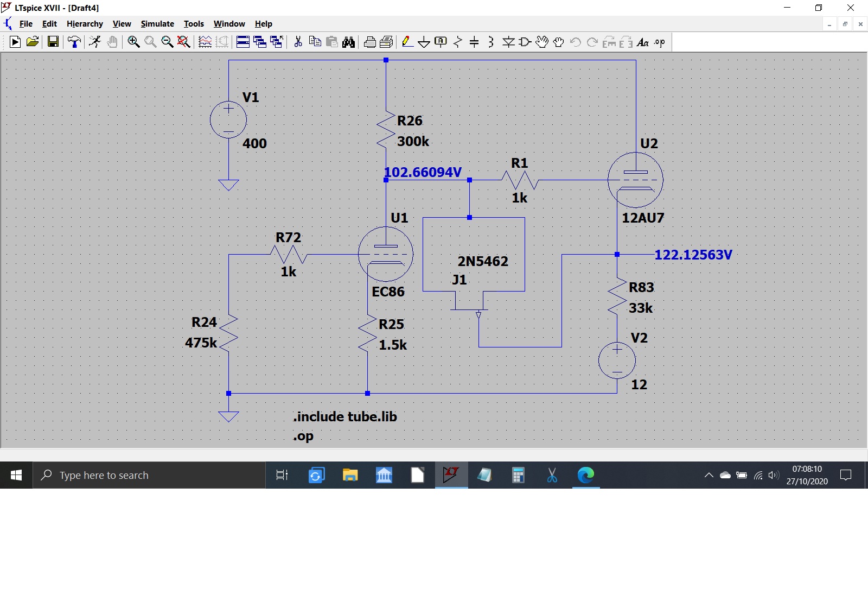Click in the Windows taskbar search box
This screenshot has width=868, height=607.
pyautogui.click(x=149, y=475)
